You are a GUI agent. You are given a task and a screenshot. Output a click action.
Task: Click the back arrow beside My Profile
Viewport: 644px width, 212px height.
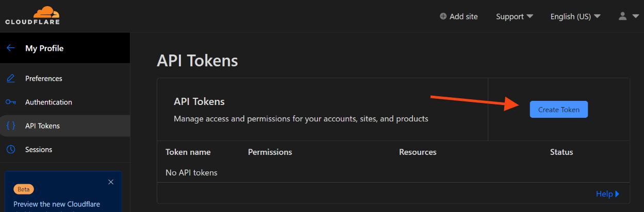click(x=11, y=48)
